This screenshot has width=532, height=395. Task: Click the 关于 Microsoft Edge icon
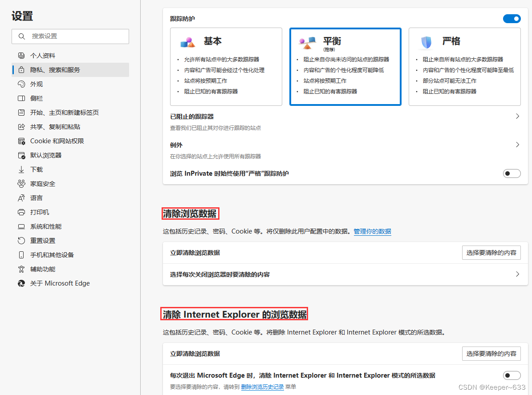pos(21,283)
